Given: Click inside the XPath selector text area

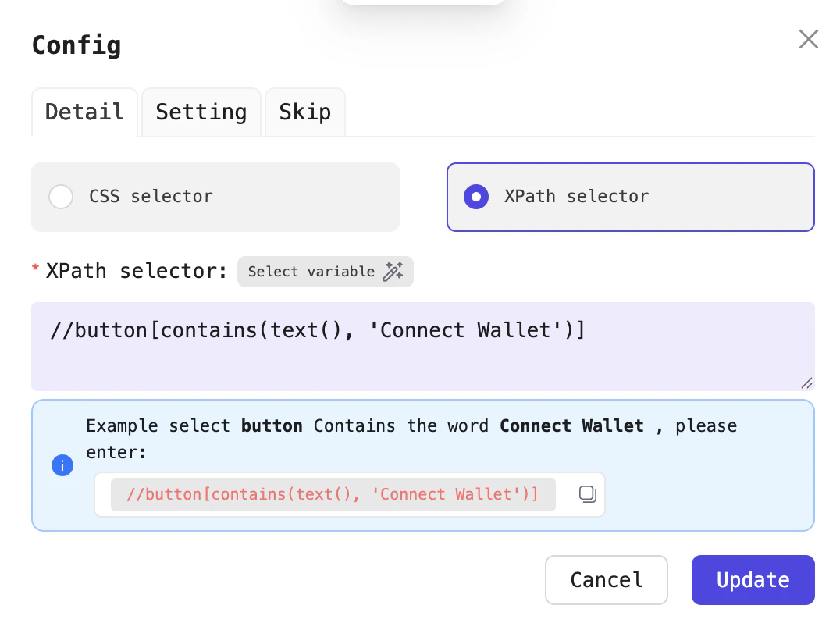Looking at the screenshot, I should pos(422,346).
